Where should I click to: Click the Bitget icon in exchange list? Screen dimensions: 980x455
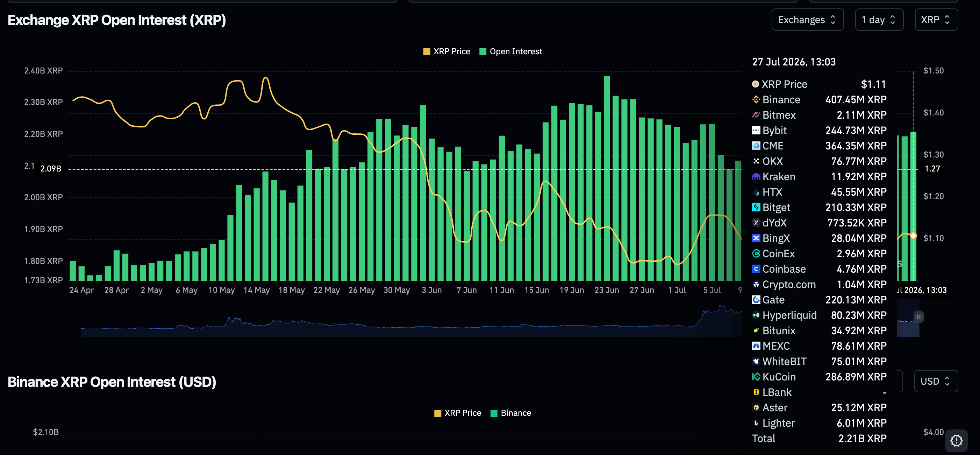(756, 208)
